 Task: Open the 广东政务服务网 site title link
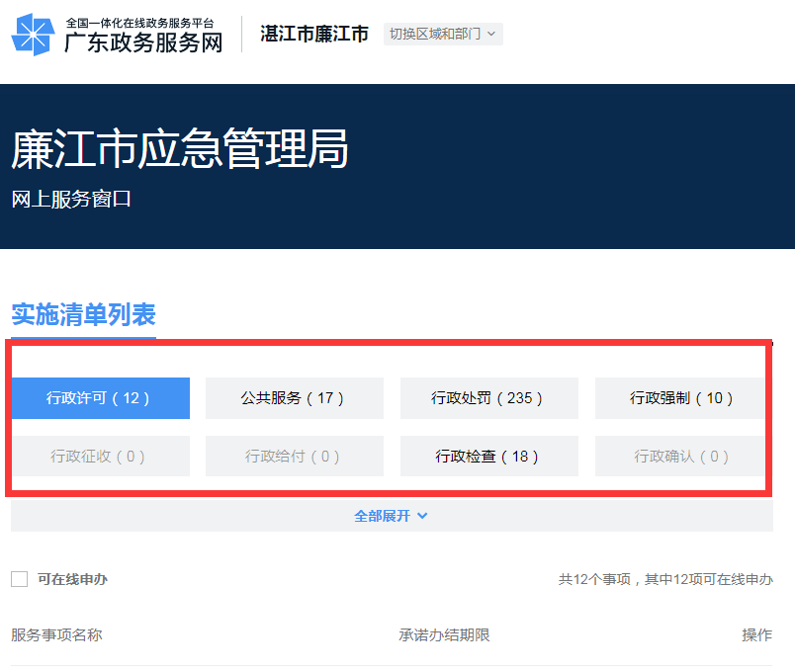143,42
